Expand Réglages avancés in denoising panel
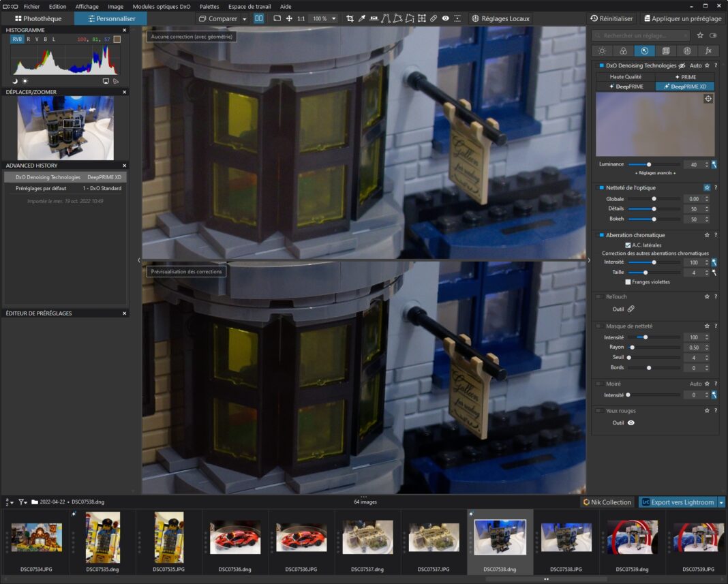 click(x=655, y=173)
